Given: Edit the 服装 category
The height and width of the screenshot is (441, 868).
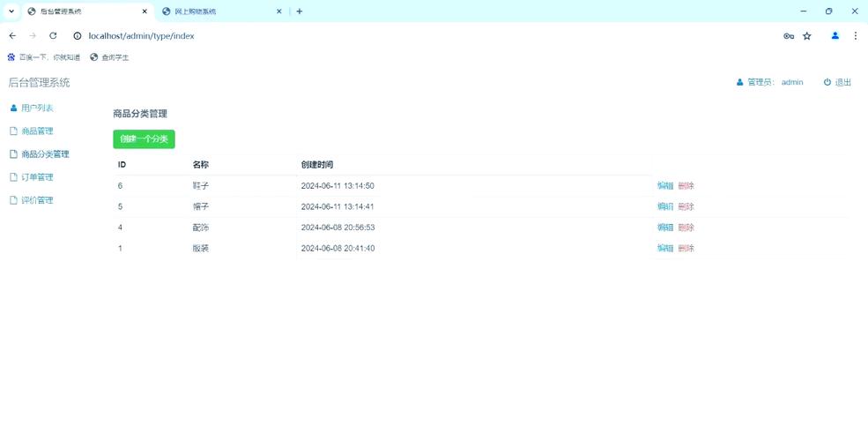Looking at the screenshot, I should click(665, 248).
